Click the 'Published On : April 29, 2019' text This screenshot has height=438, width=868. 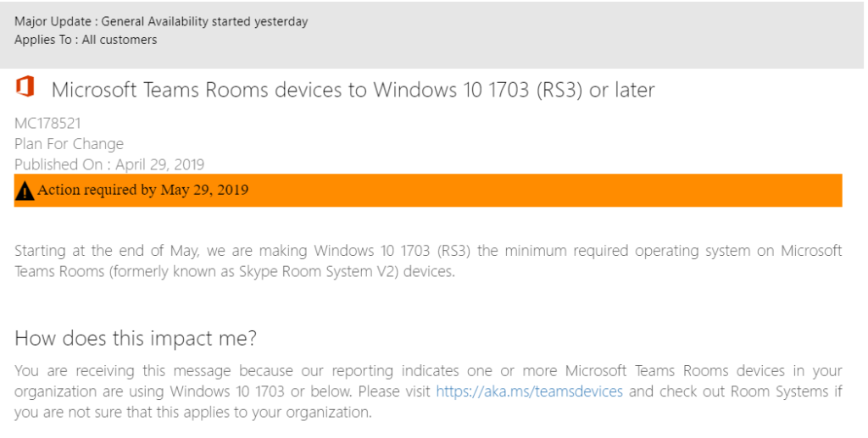point(109,164)
